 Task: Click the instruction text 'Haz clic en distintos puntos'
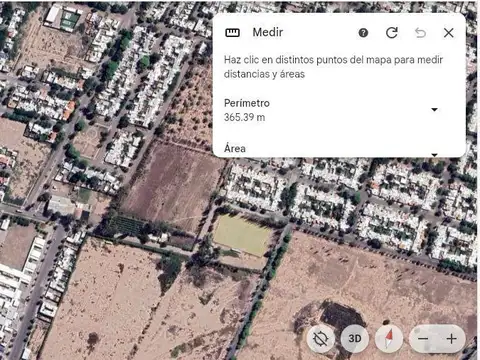click(x=333, y=67)
